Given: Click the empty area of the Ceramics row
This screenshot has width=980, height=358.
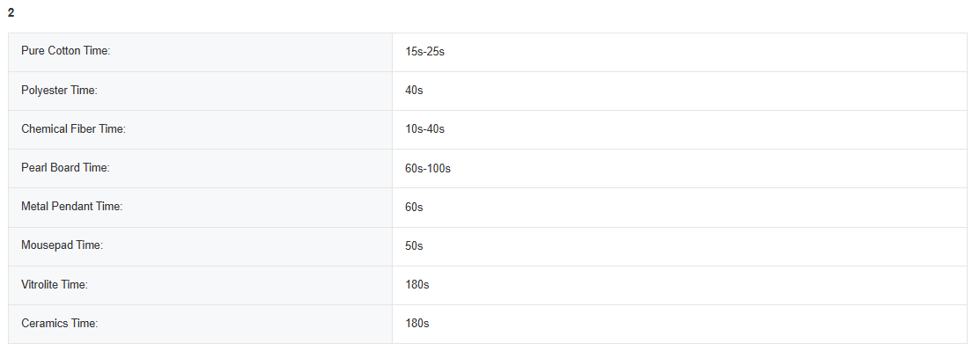Looking at the screenshot, I should coord(687,323).
